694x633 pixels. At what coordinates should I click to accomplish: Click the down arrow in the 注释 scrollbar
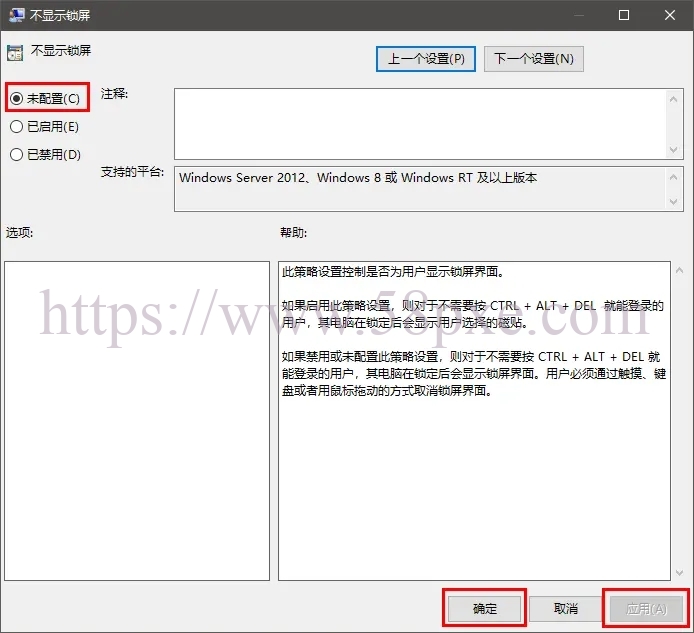(x=674, y=150)
